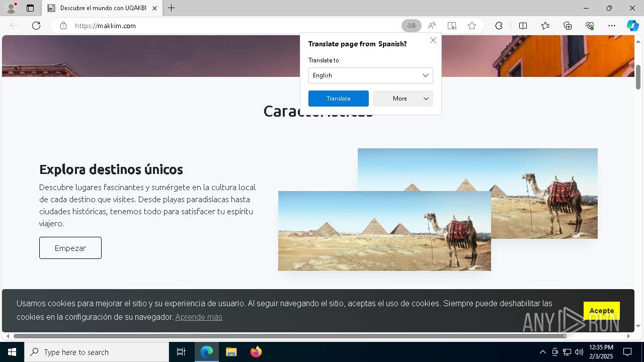
Task: Click the taskbar search box
Action: (97, 352)
